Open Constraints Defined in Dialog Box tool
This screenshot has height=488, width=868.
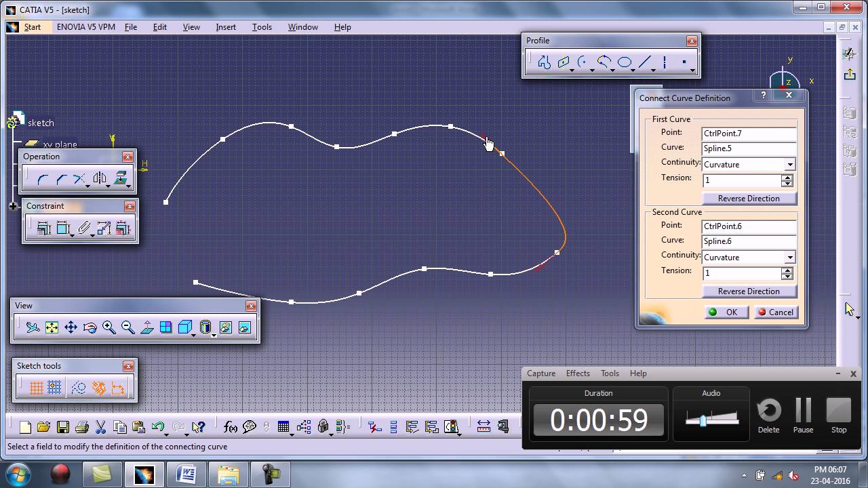click(x=44, y=228)
